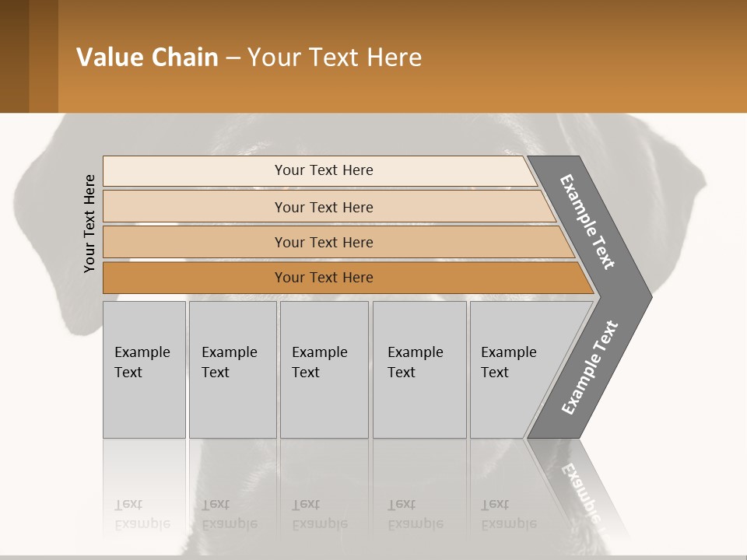The image size is (747, 560).
Task: Select the second 'Your Text Here' bar
Action: point(328,206)
